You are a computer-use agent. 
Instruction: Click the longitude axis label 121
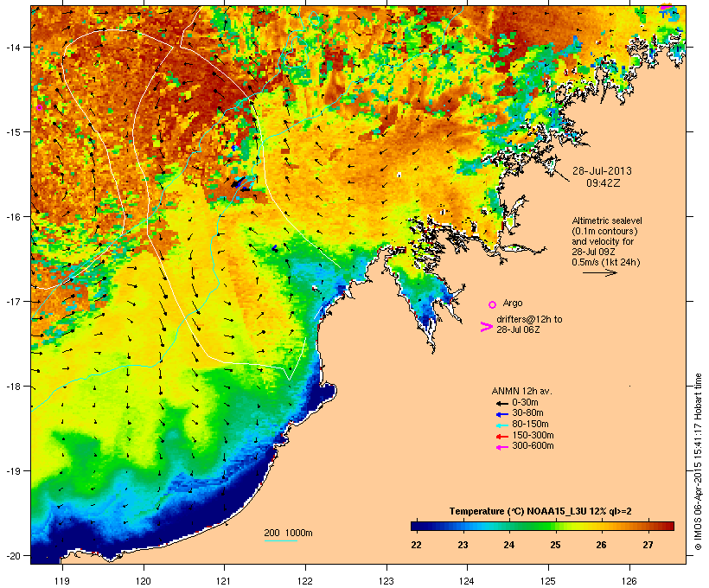point(224,581)
